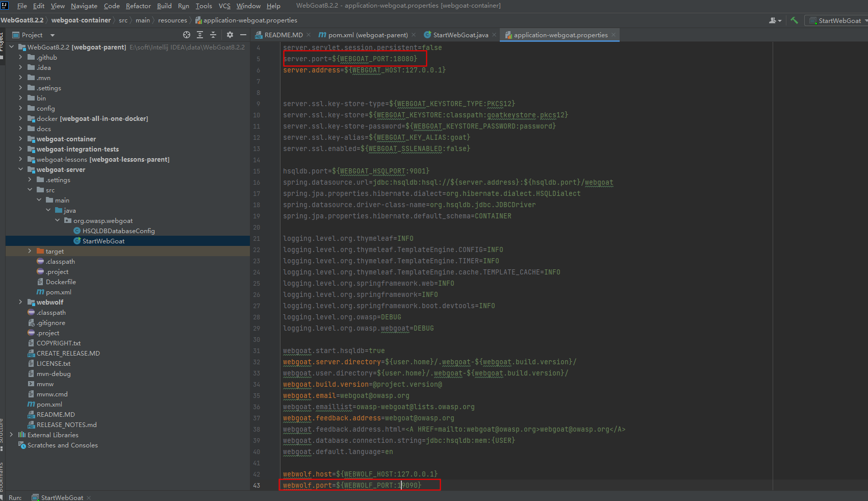
Task: Expand External Libraries node
Action: [x=11, y=435]
